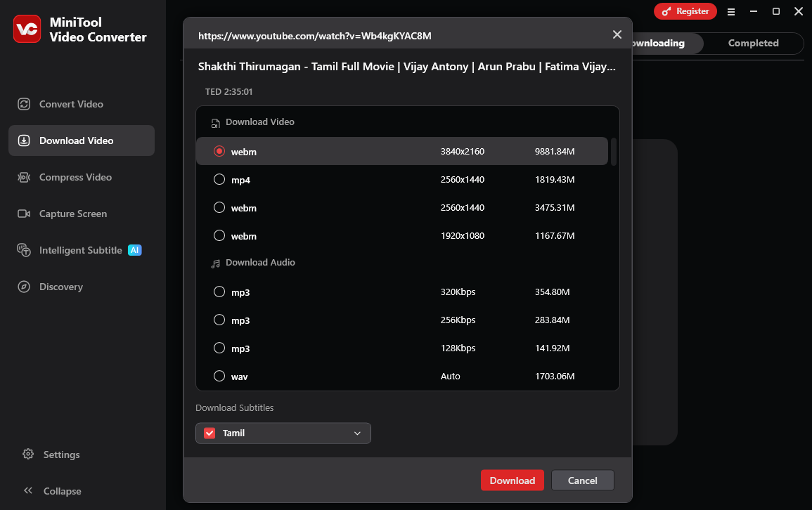Select the mp4 2560x1440 format
The image size is (812, 510).
pos(219,179)
